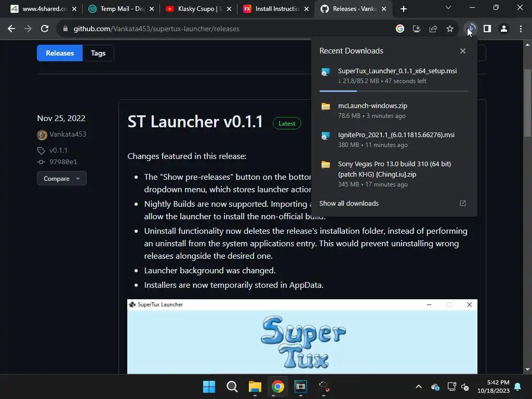Open IgnitePro_2021.1 msi download entry
The image size is (532, 399).
pos(394,139)
